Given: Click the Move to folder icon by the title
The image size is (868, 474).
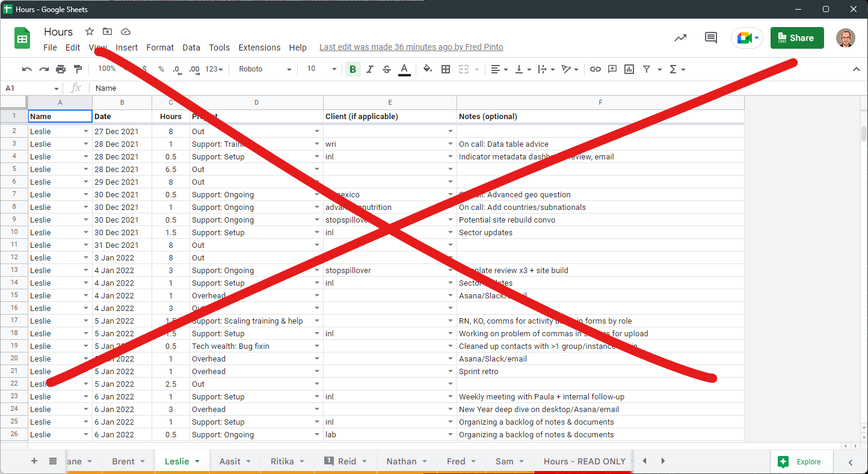Looking at the screenshot, I should [107, 31].
